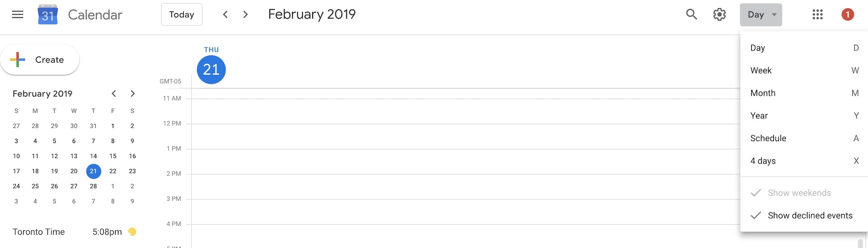Go to next day in header

tap(246, 14)
